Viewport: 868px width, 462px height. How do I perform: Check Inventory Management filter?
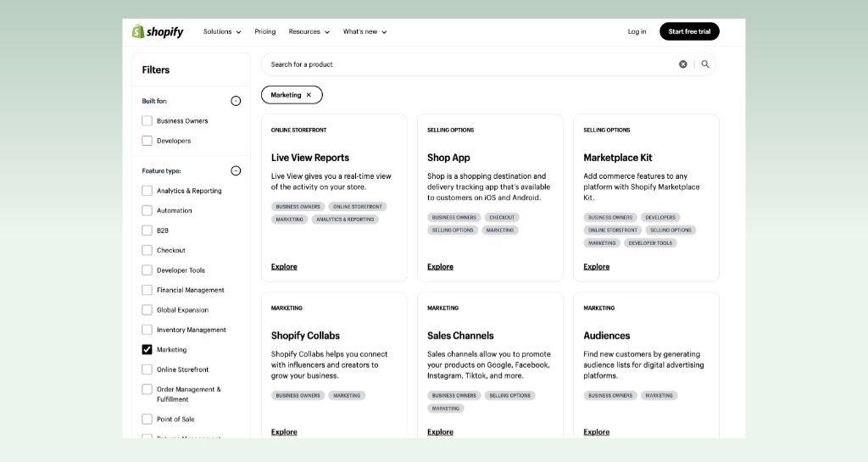[x=147, y=330]
